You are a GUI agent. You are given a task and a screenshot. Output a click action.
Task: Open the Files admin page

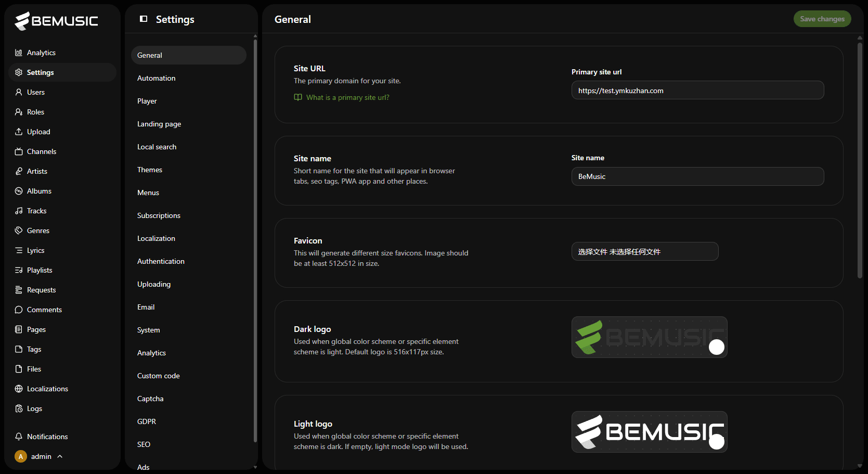[62, 369]
